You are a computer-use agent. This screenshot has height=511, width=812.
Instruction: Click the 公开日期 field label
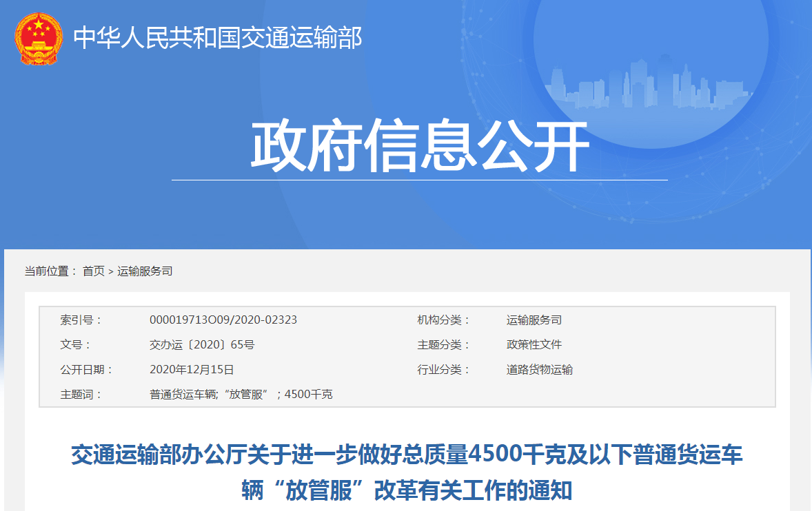tap(87, 370)
